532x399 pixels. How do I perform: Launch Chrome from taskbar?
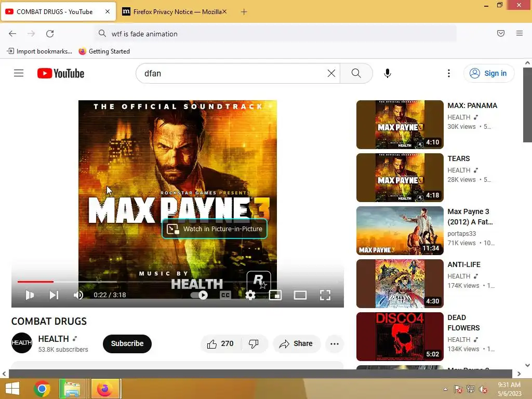coord(42,389)
